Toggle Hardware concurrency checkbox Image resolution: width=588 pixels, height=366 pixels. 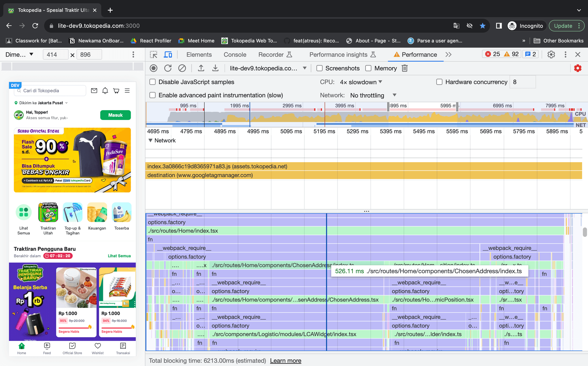(x=439, y=82)
